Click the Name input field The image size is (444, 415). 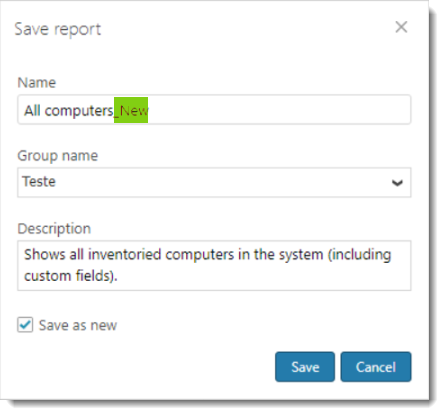[x=214, y=110]
